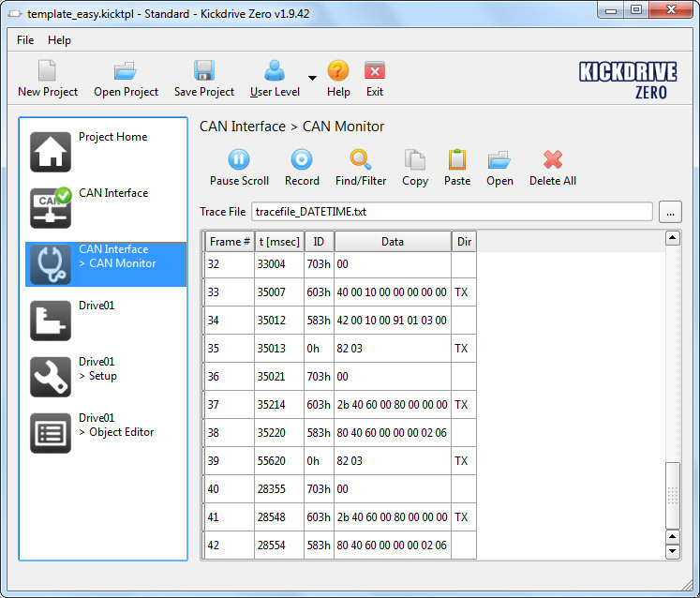Click the Exit icon in toolbar
This screenshot has height=598, width=700.
pos(375,70)
